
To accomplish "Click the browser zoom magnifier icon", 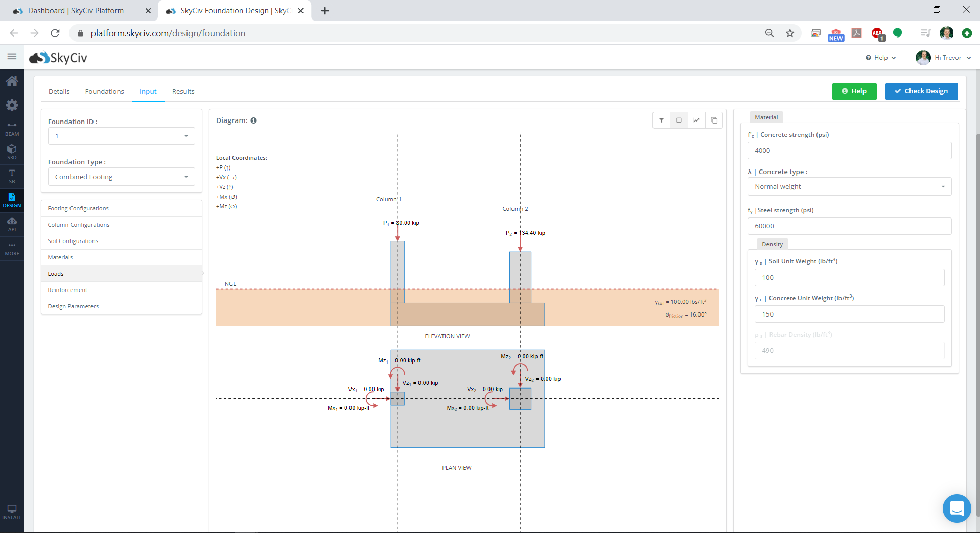I will point(769,33).
